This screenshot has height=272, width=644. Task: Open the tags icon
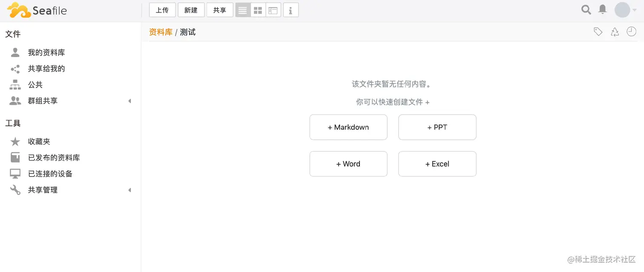(598, 32)
